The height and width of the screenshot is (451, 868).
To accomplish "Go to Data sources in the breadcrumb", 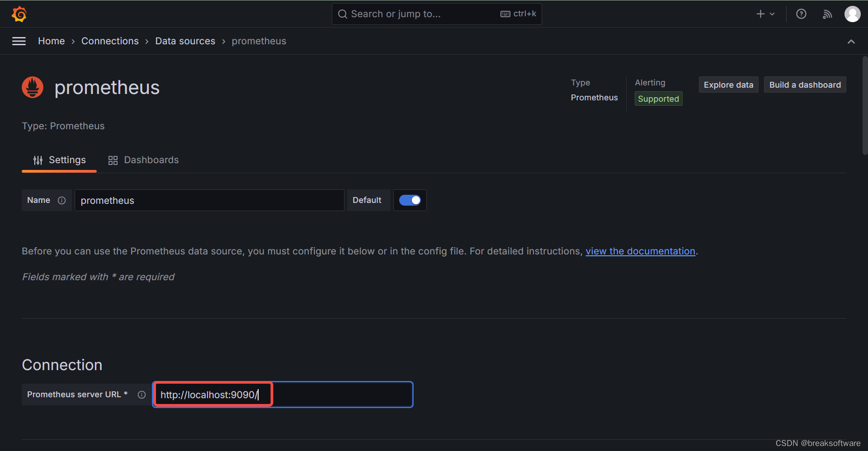I will tap(185, 41).
